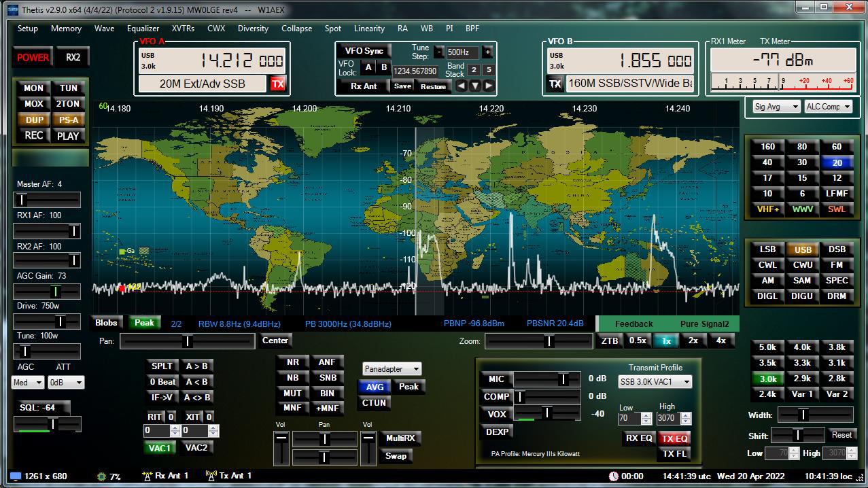Screen dimensions: 868x488
Task: Enable the MOX transmit toggle
Action: point(33,104)
